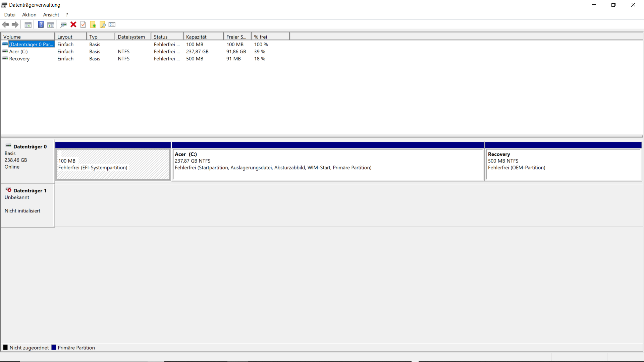Click the Back arrow toolbar icon

coord(5,24)
